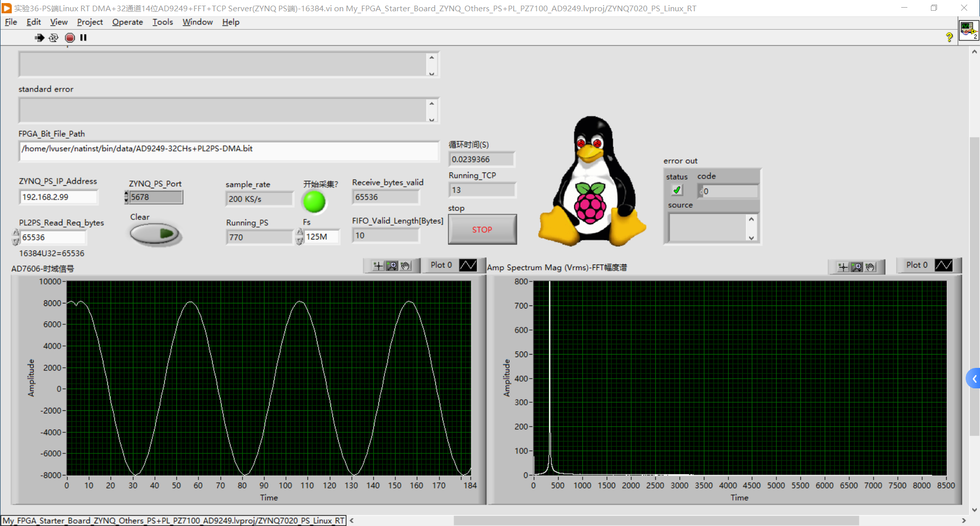Decrement PL2PS_Read_Req_bytes value
The width and height of the screenshot is (980, 526).
(16, 242)
